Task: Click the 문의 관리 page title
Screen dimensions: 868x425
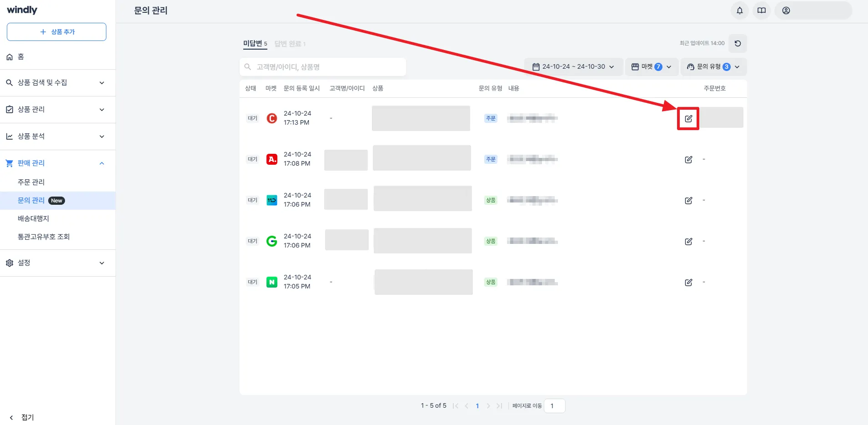Action: click(x=151, y=10)
